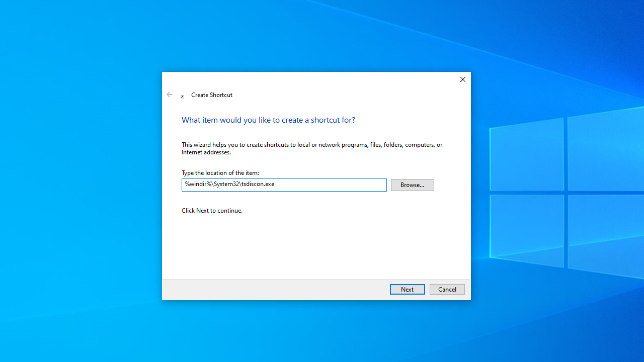The width and height of the screenshot is (644, 362).
Task: Click the 'Click Next to continue.' text
Action: (212, 210)
